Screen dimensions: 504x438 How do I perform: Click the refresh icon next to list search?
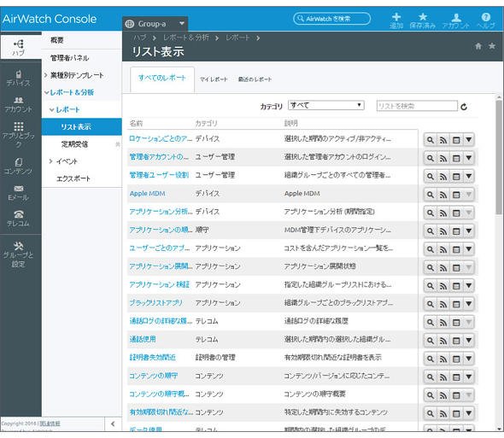tap(464, 107)
